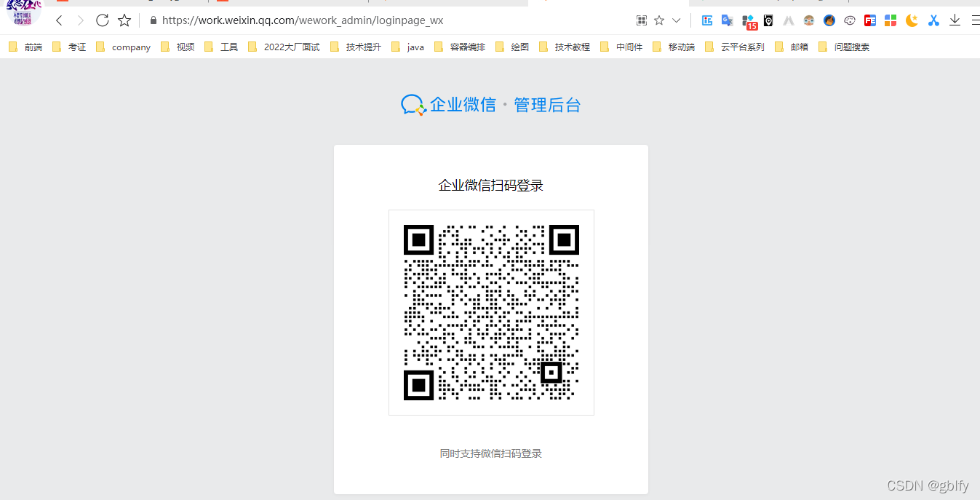This screenshot has width=980, height=500.
Task: Click the blue scissors screenshot icon
Action: (933, 20)
